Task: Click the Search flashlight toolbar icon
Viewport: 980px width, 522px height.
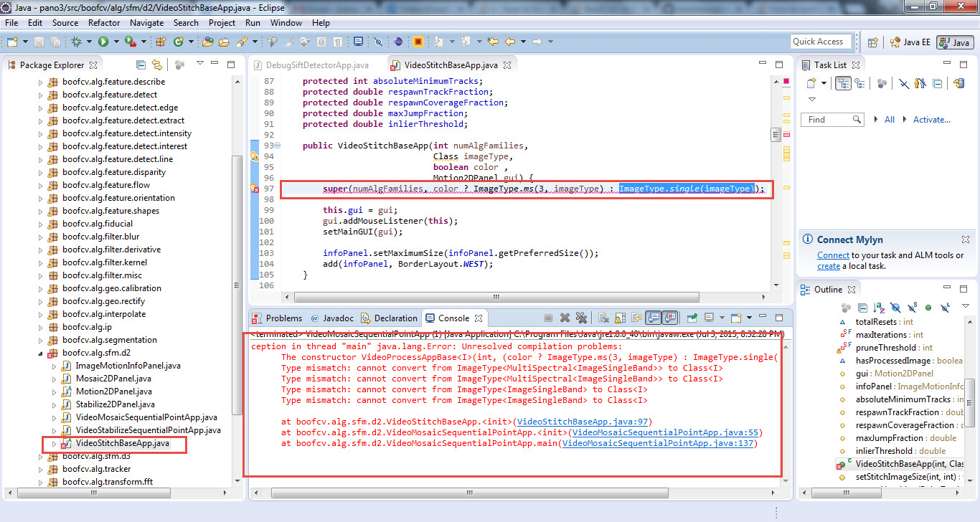Action: [243, 42]
